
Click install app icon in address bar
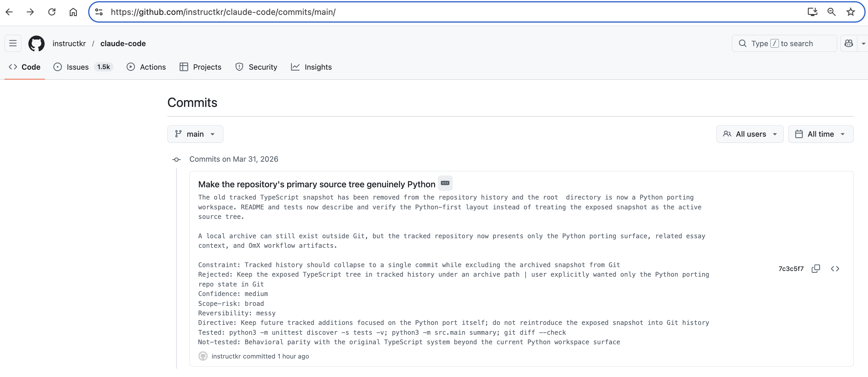click(x=812, y=12)
